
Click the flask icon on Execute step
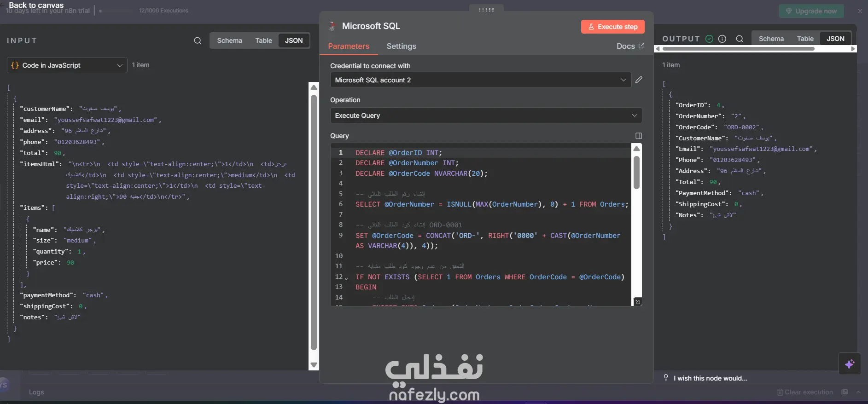591,27
